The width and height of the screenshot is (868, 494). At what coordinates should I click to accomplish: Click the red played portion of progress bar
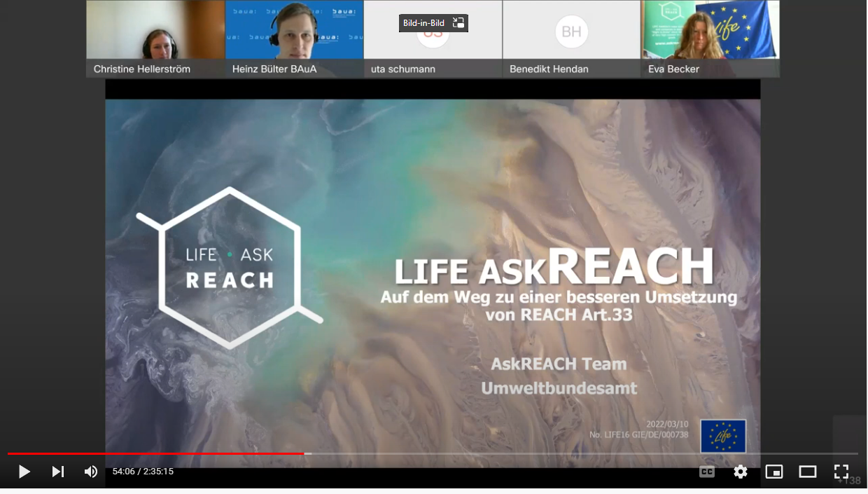click(154, 453)
